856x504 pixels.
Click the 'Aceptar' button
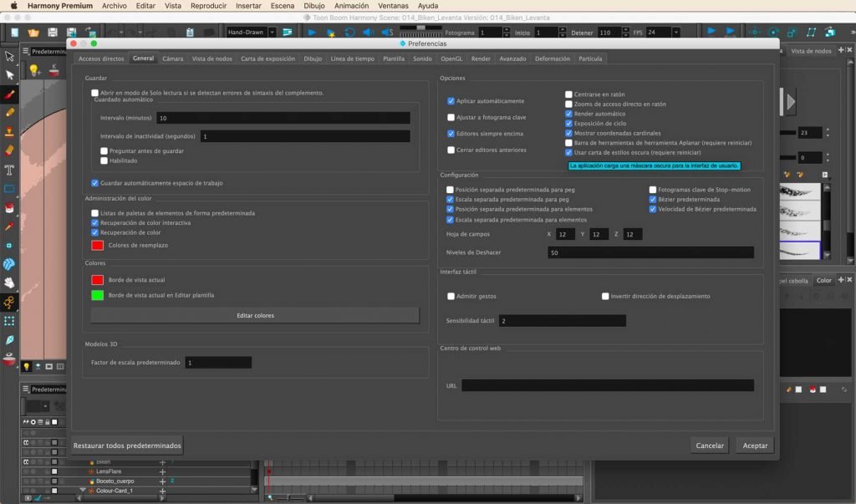[755, 445]
